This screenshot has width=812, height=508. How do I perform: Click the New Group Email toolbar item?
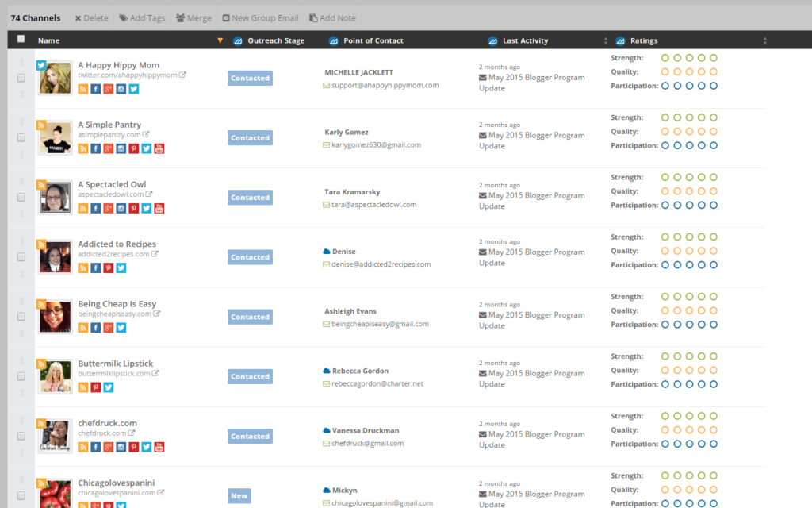pos(262,17)
